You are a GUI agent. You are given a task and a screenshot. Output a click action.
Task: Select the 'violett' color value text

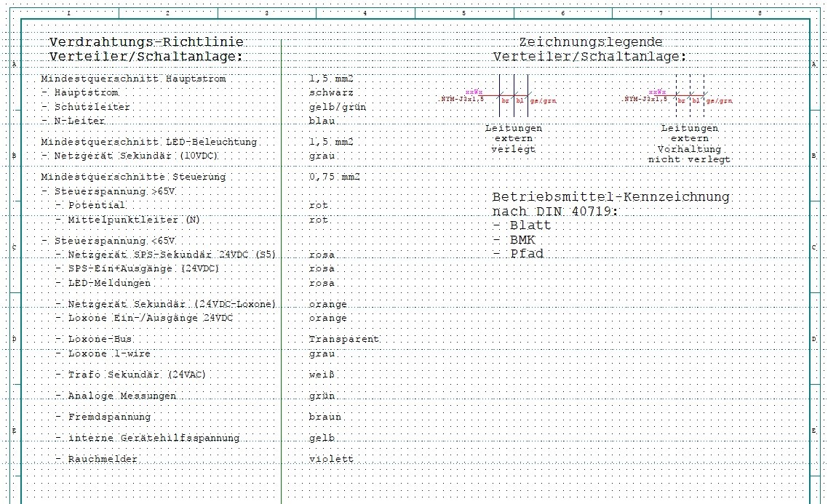click(x=331, y=460)
